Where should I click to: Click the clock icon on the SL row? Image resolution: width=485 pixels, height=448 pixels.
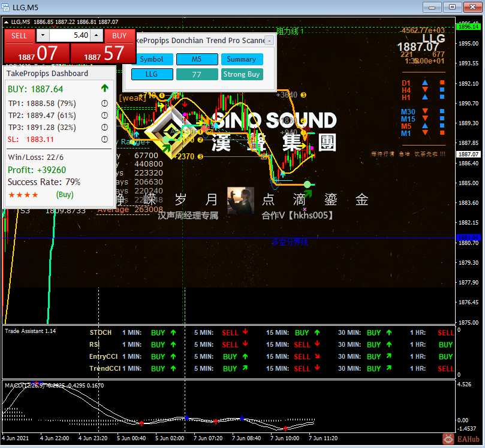(x=104, y=140)
